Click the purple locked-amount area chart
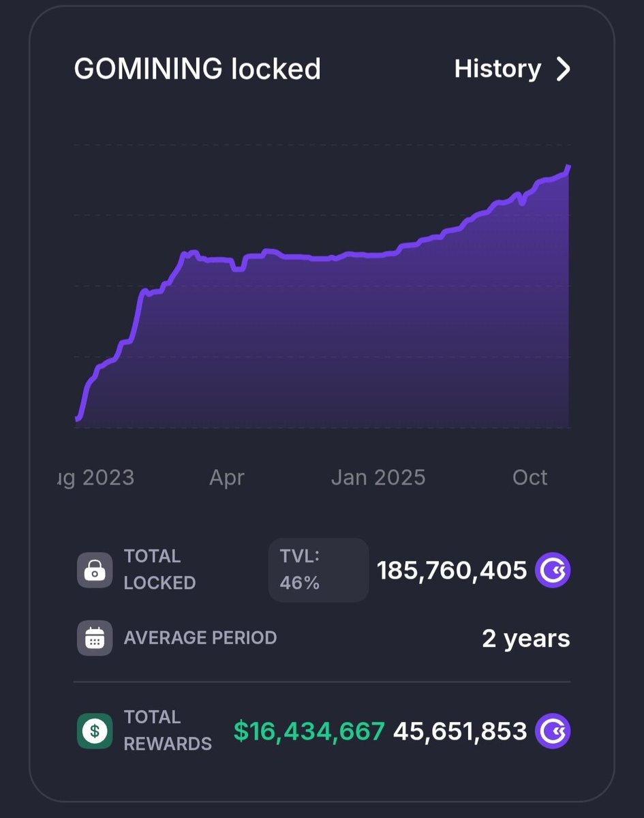 [322, 297]
